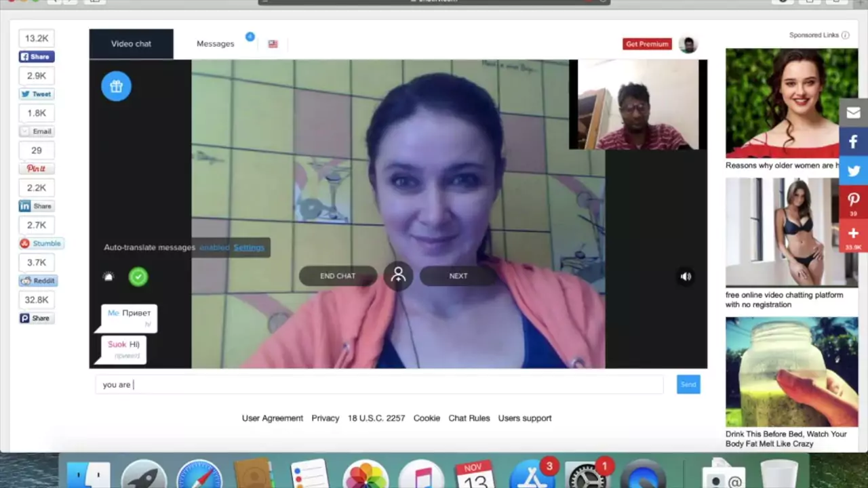The image size is (868, 488).
Task: Switch to the Messages tab
Action: click(215, 43)
